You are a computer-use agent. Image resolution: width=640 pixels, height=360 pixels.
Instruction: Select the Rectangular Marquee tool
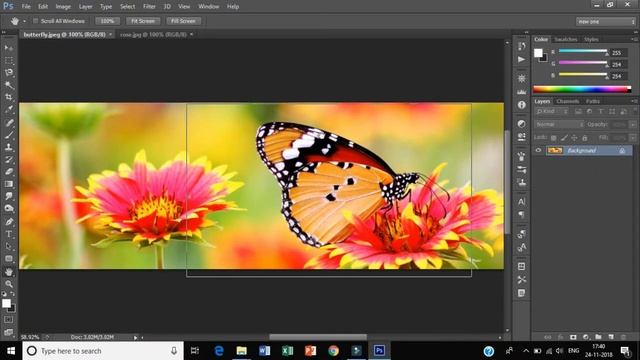tap(9, 60)
